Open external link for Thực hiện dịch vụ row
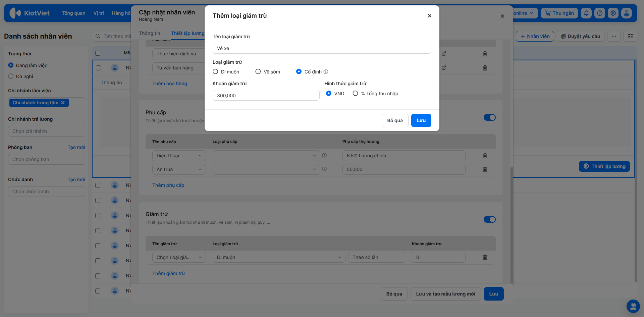644x317 pixels. click(444, 54)
